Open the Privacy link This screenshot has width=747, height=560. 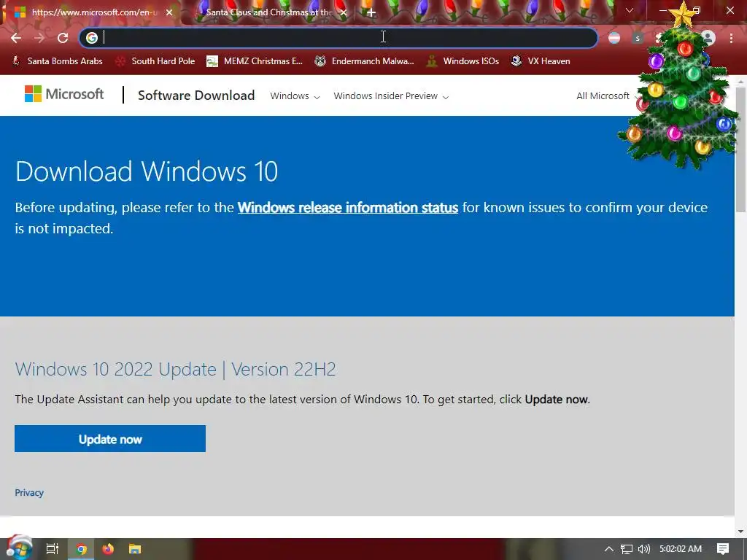click(29, 493)
